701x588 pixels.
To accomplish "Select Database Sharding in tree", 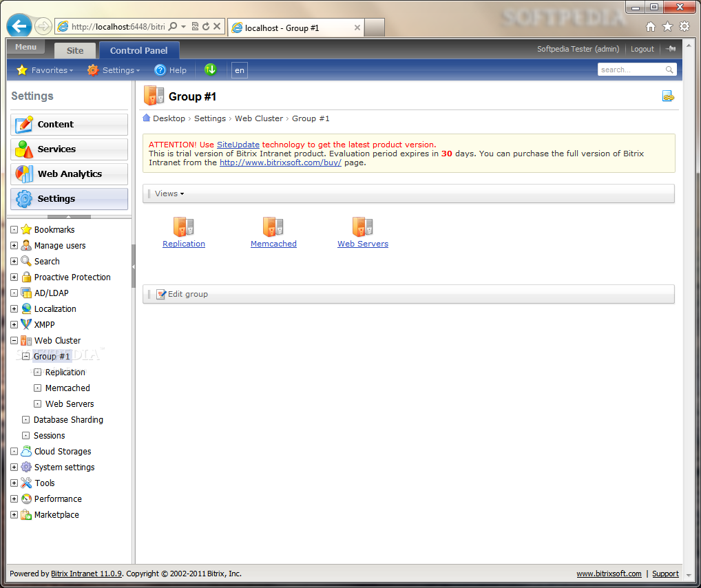I will (x=68, y=420).
